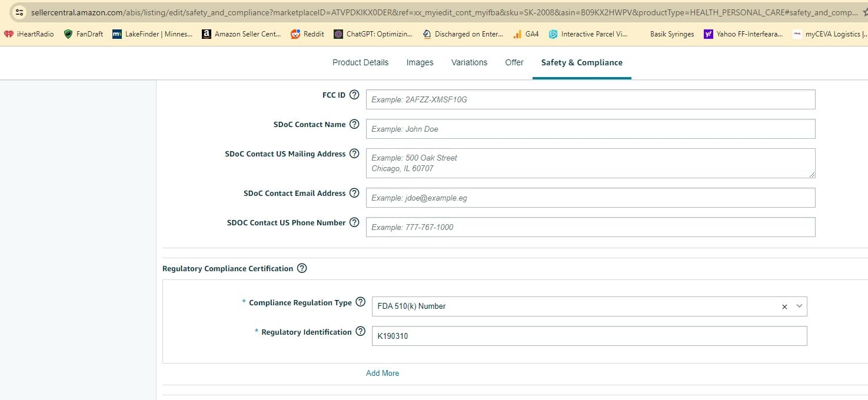This screenshot has height=400, width=868.
Task: Show help for SDOC Contact US Phone Number
Action: coord(354,222)
